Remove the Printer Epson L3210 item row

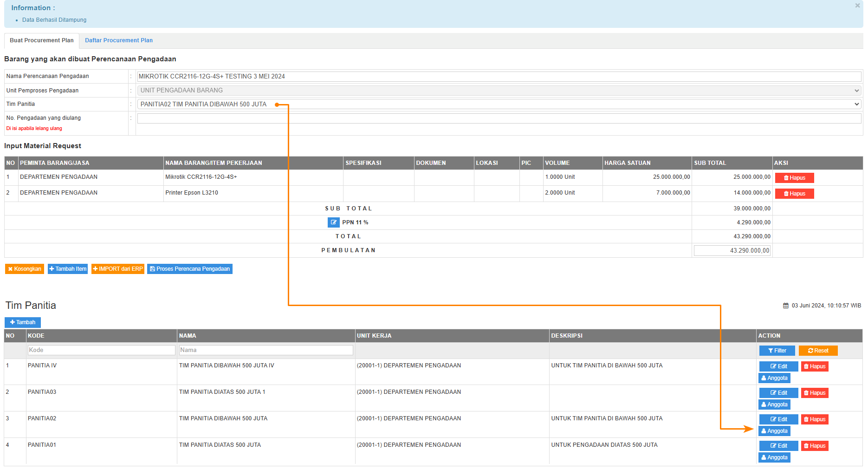pos(794,194)
